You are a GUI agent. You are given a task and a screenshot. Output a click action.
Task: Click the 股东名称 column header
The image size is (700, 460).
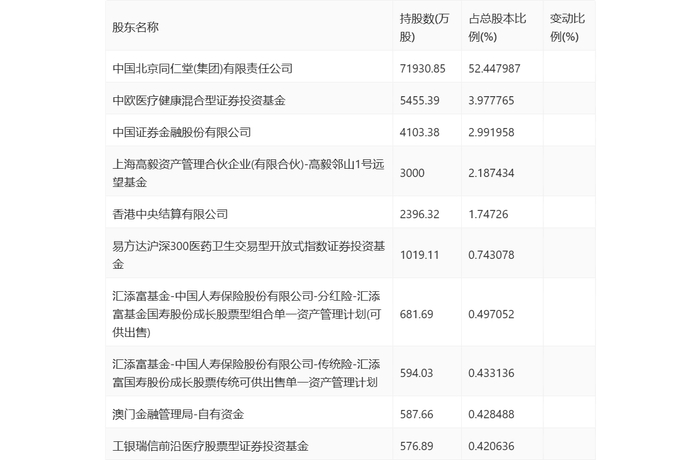(x=135, y=28)
